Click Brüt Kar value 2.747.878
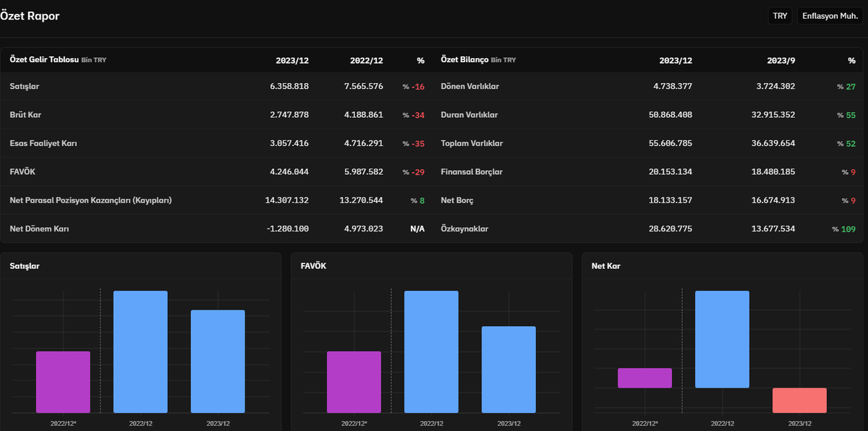The image size is (868, 431). coord(289,115)
